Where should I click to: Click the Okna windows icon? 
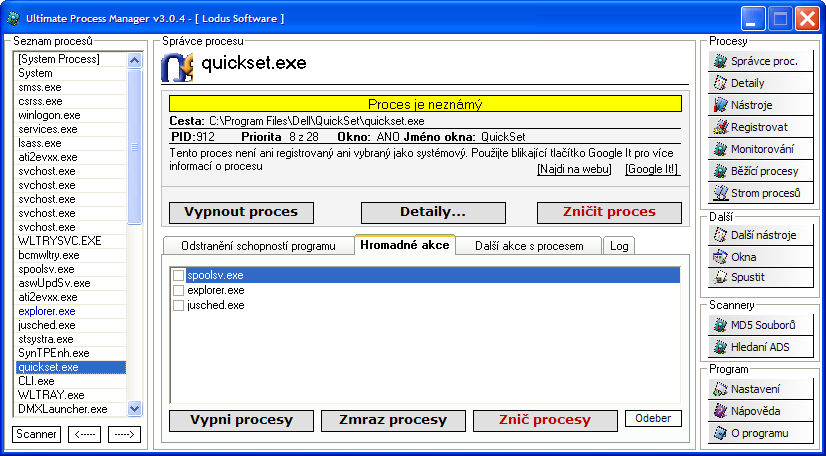720,257
